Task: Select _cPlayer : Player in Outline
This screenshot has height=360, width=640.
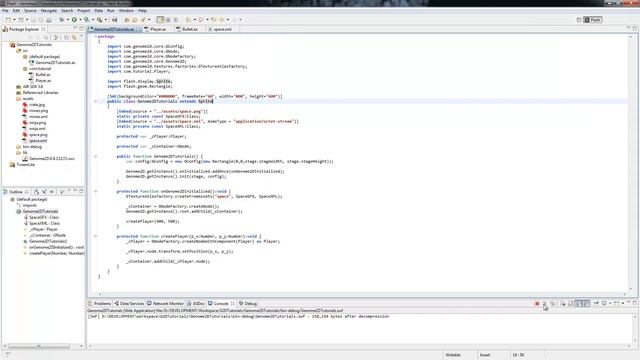Action: pyautogui.click(x=43, y=229)
